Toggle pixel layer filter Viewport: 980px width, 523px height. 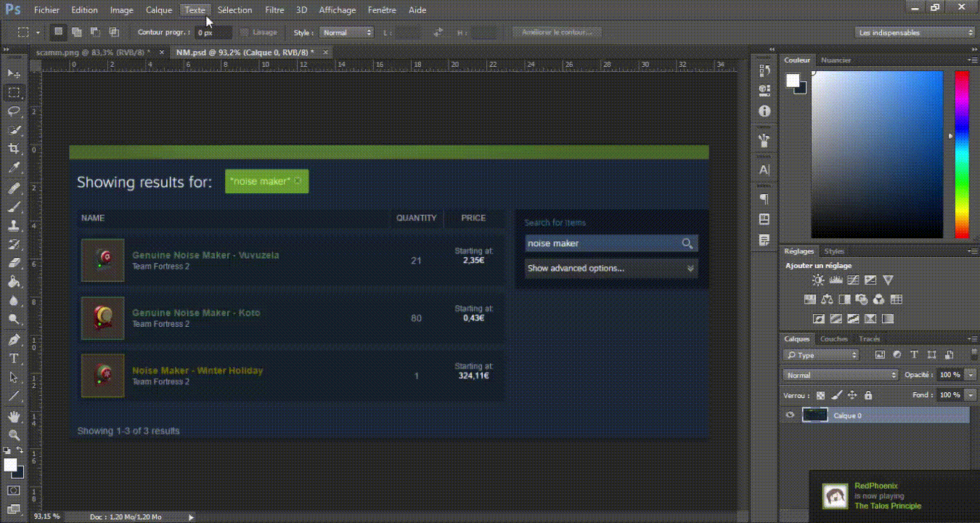pyautogui.click(x=880, y=355)
